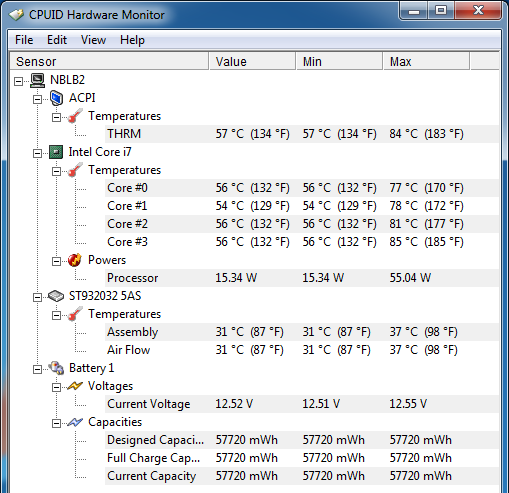Screen dimensions: 509x493
Task: Click the thermometer icon under ACPI
Action: 75,116
